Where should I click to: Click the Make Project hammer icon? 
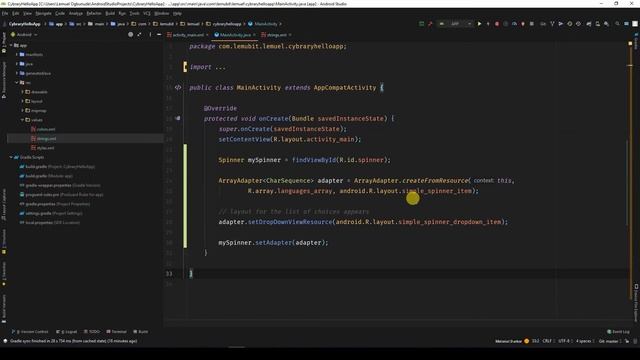click(x=430, y=24)
